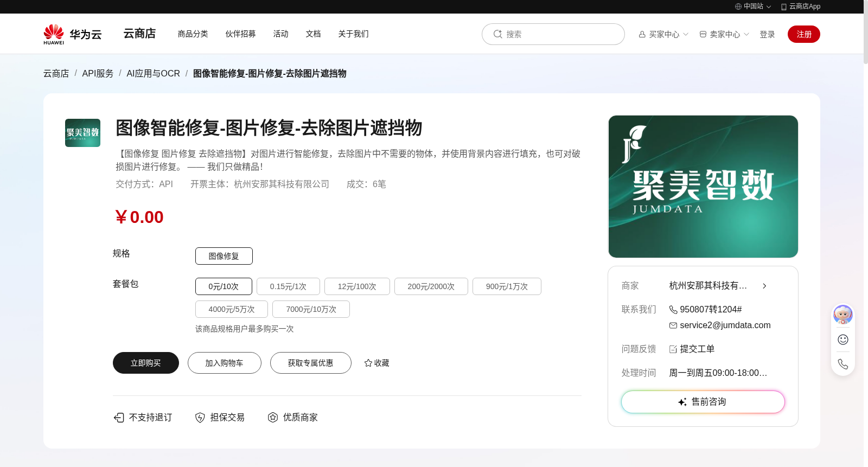Select the 4000元/5万次 package

coord(232,309)
